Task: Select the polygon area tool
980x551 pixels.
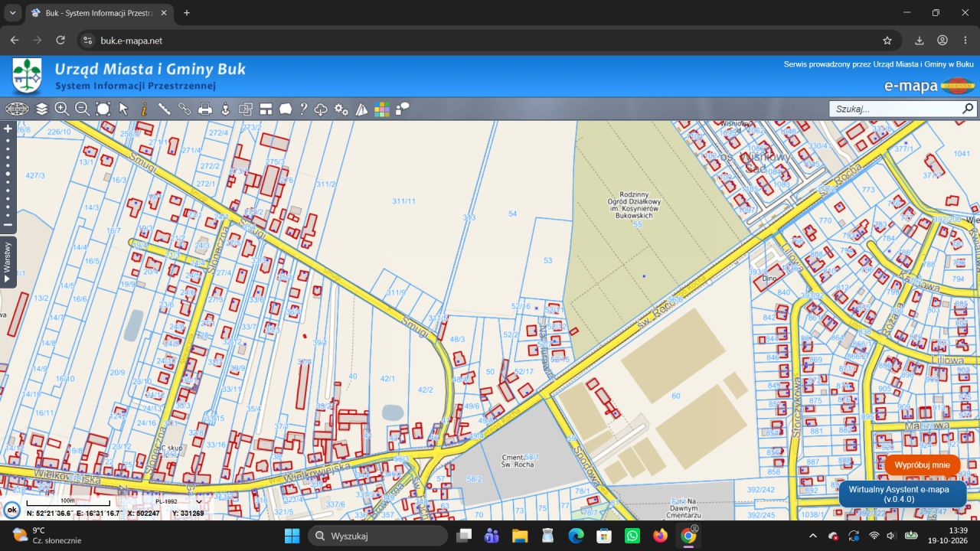Action: point(286,109)
